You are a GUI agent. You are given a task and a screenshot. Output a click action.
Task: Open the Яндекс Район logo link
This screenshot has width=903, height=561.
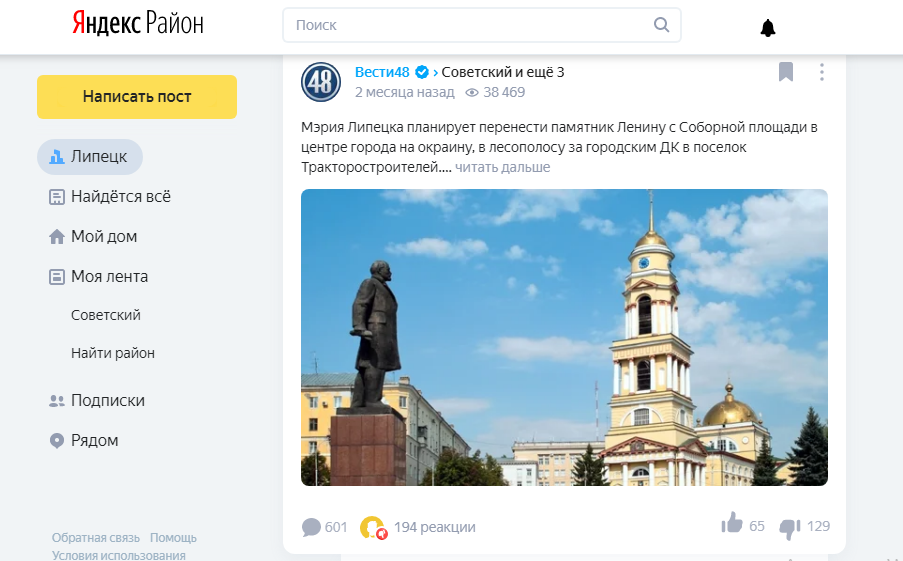(x=138, y=24)
